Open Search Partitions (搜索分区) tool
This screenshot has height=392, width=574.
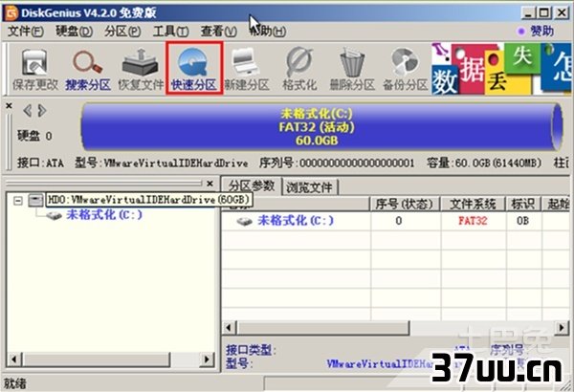88,70
